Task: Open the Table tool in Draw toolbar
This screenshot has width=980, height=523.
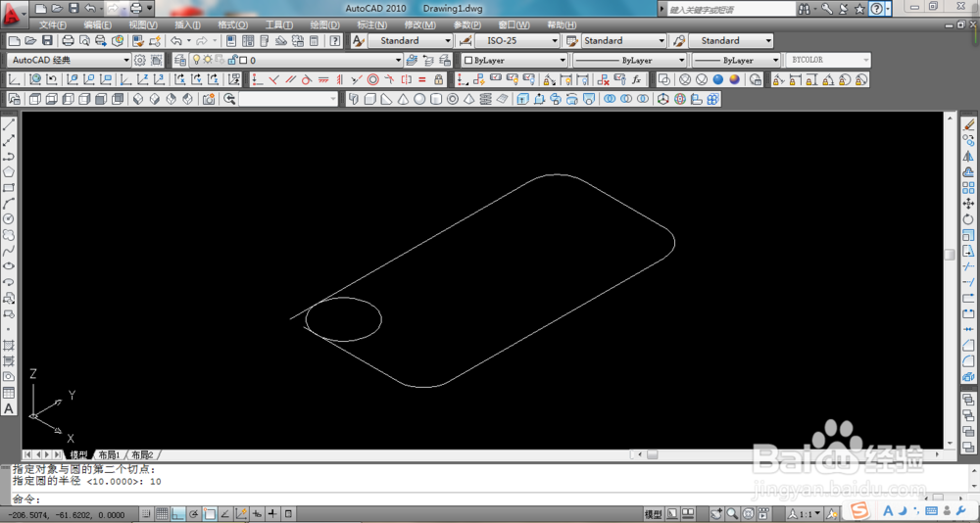Action: point(9,393)
